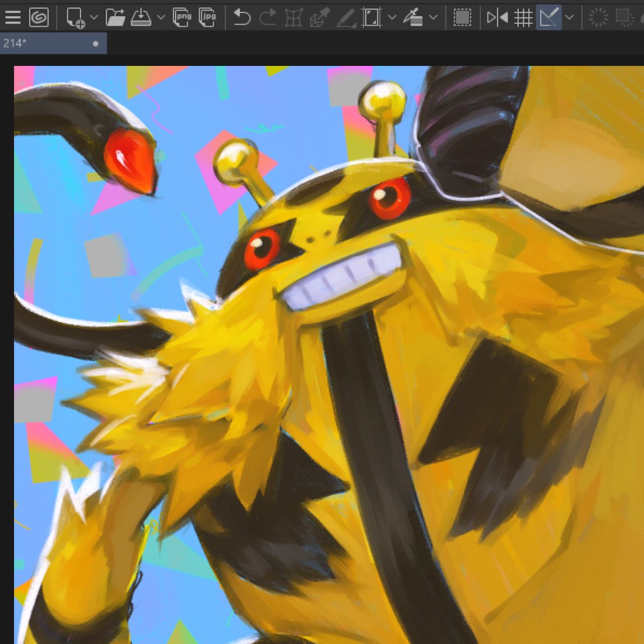Switch to the 214* canvas tab
The image size is (644, 644).
53,43
